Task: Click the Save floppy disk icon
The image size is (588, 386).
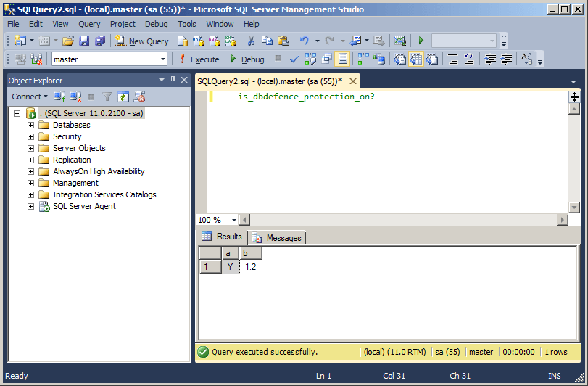Action: (x=84, y=41)
